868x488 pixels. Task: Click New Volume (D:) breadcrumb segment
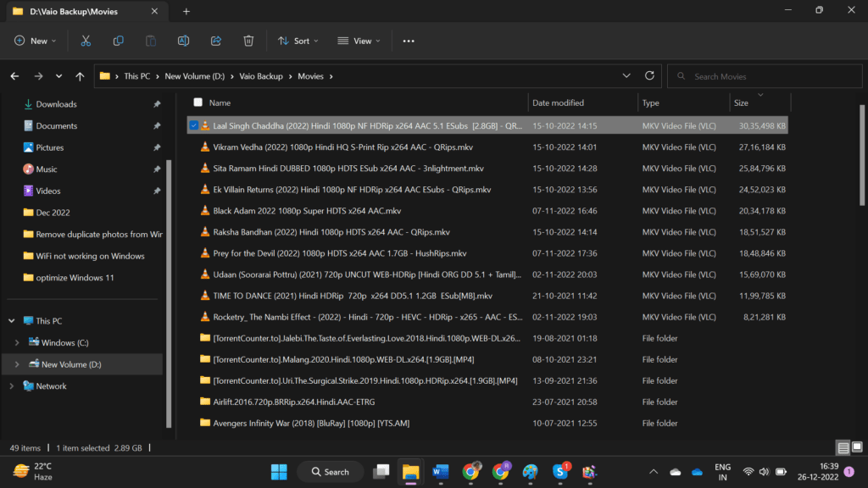coord(194,76)
